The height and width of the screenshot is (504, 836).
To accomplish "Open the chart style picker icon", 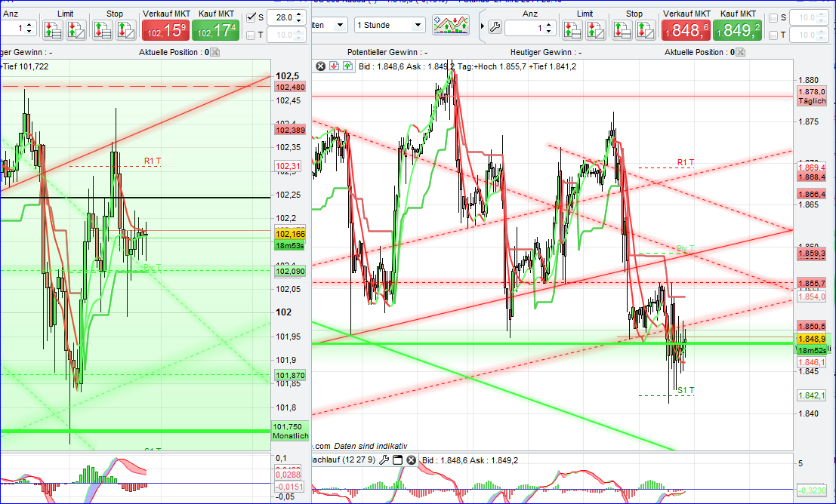I will pos(451,25).
